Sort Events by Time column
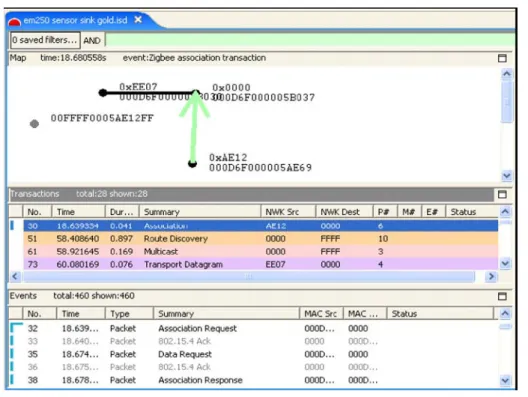Image resolution: width=528 pixels, height=397 pixels. tap(81, 314)
